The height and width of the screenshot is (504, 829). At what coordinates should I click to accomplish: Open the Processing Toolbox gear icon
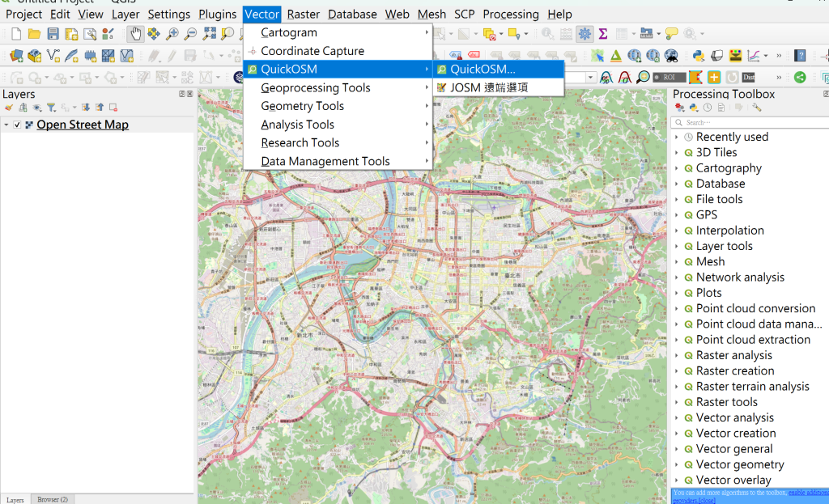(585, 34)
